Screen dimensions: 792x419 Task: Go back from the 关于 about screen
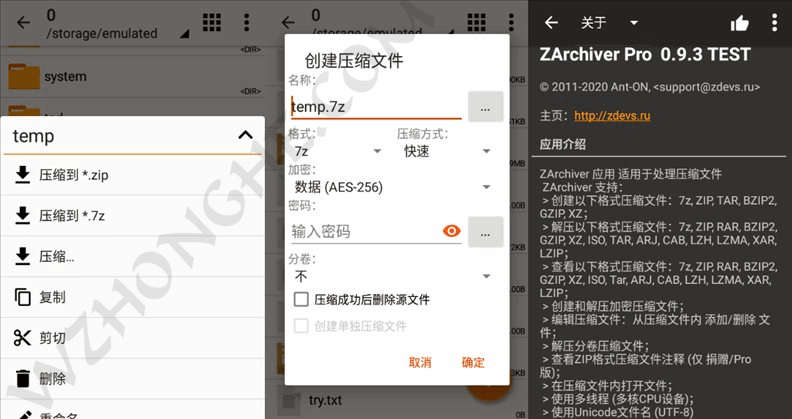[x=551, y=23]
